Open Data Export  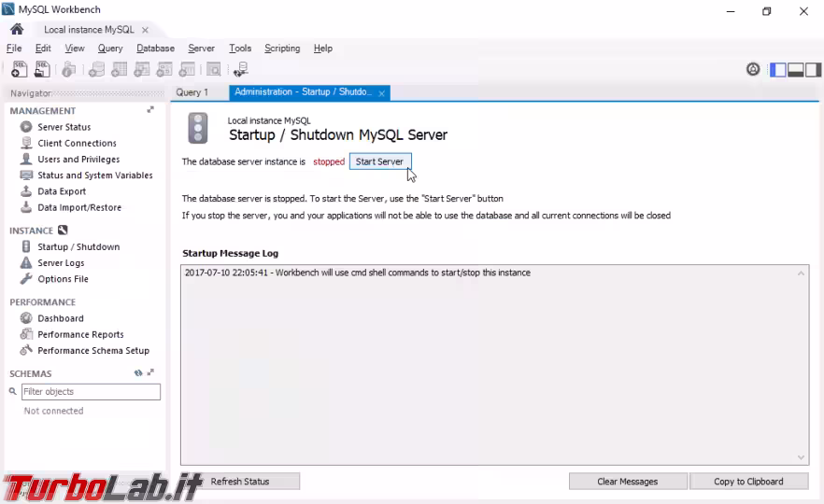click(x=62, y=191)
